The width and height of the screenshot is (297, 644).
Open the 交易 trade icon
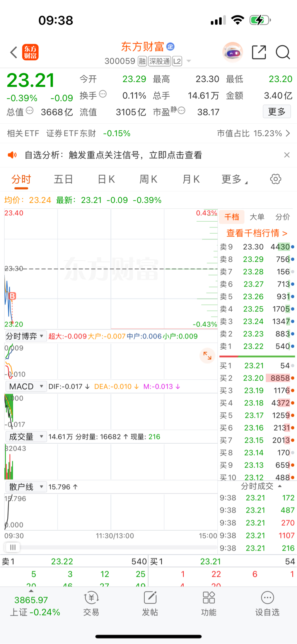point(91,603)
